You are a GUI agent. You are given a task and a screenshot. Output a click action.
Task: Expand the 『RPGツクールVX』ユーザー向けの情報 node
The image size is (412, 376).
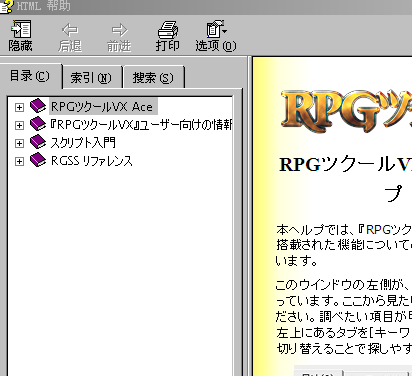19,125
